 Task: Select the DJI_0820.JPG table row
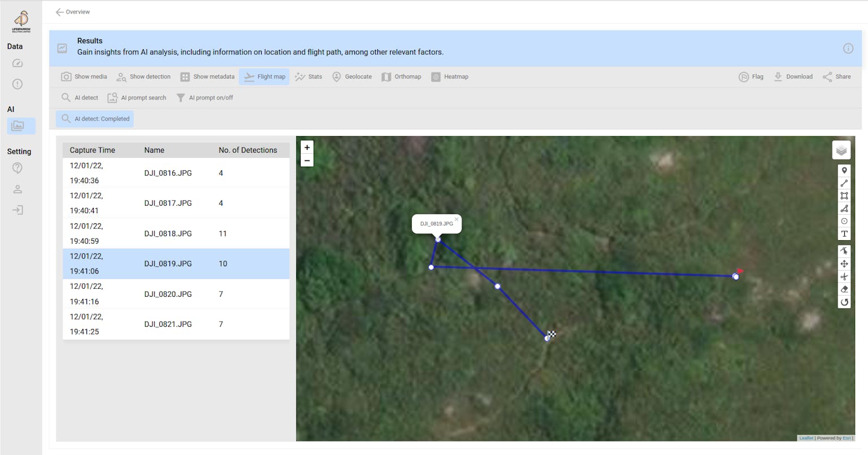tap(176, 293)
